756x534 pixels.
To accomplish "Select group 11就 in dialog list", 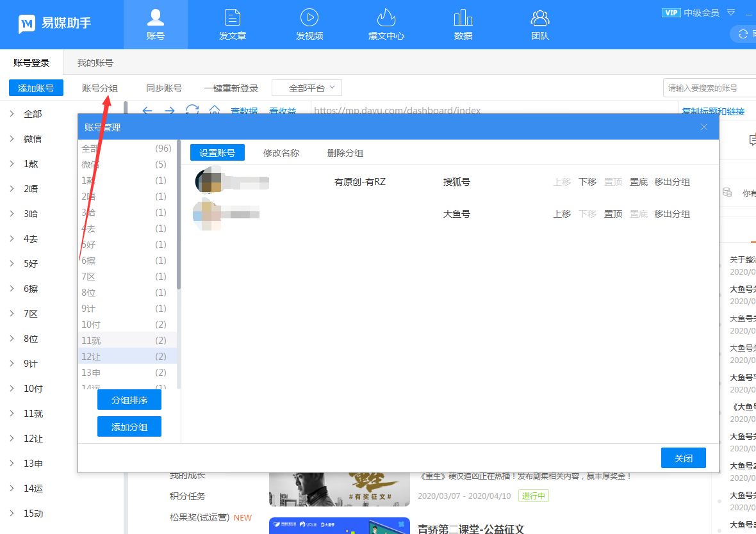I will (127, 340).
